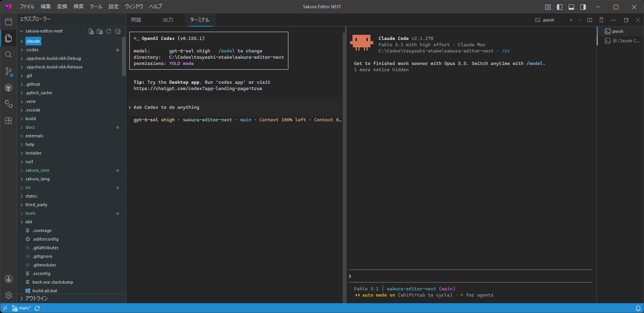Open the 設定 menu
Screen dimensions: 644x313
click(x=113, y=6)
